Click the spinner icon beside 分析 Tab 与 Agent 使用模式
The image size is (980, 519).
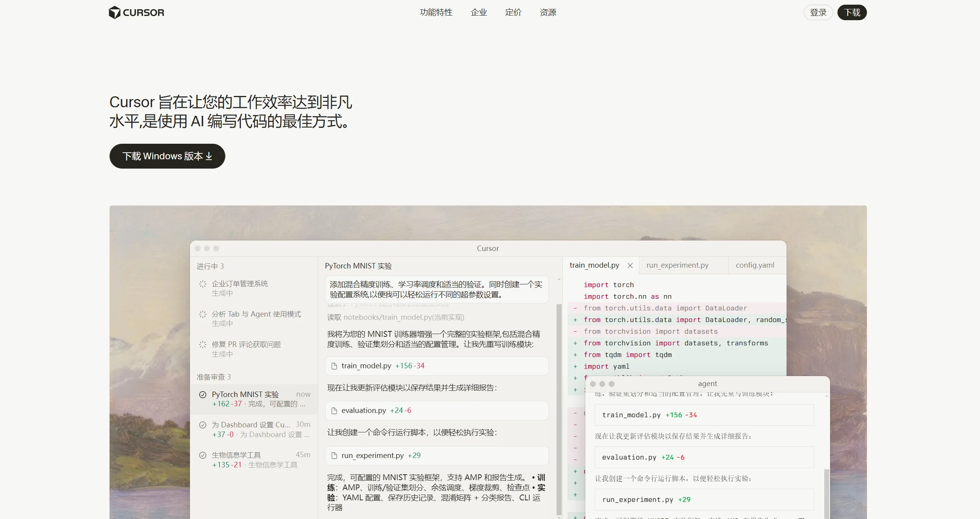(x=202, y=314)
